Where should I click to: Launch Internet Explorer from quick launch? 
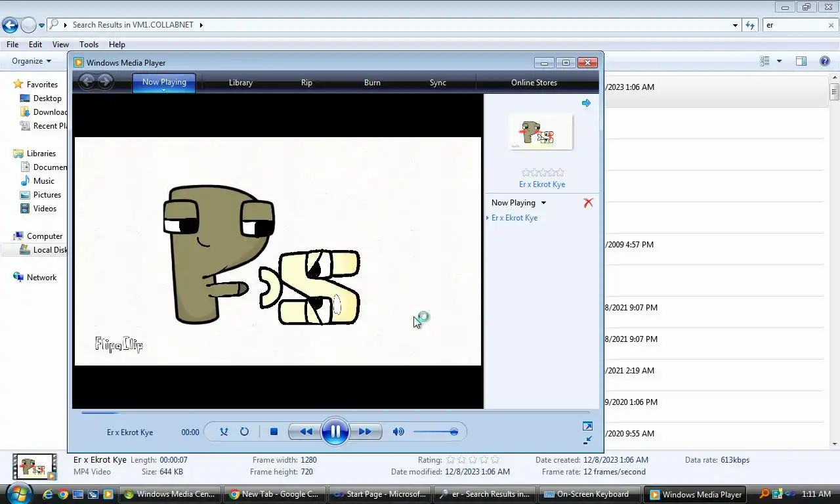48,494
